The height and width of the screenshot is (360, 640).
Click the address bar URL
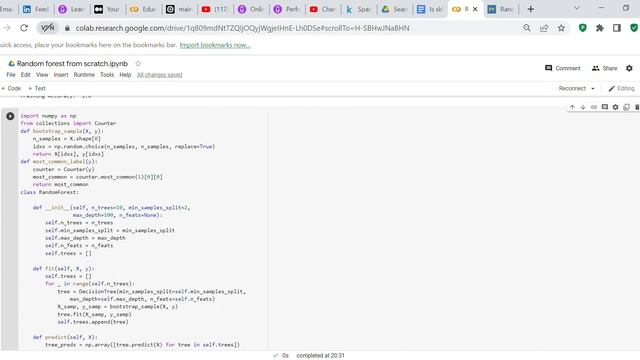[x=242, y=28]
